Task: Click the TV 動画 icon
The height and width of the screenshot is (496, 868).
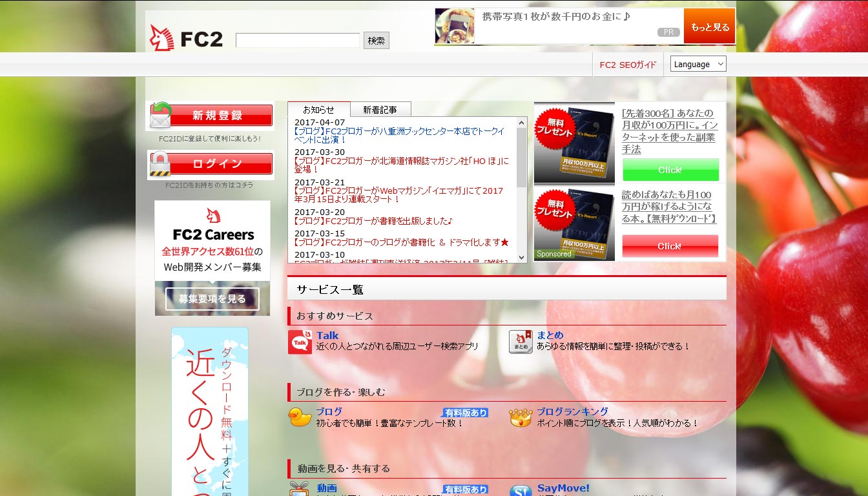Action: pyautogui.click(x=300, y=489)
